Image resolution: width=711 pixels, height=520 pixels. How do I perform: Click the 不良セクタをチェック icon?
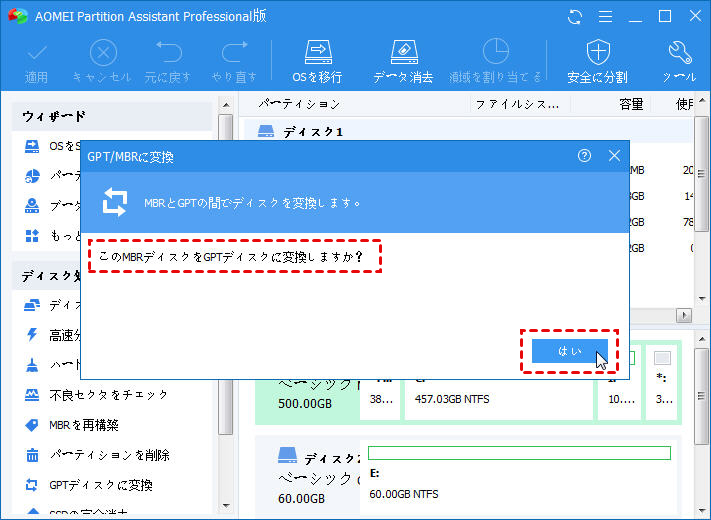(x=32, y=395)
